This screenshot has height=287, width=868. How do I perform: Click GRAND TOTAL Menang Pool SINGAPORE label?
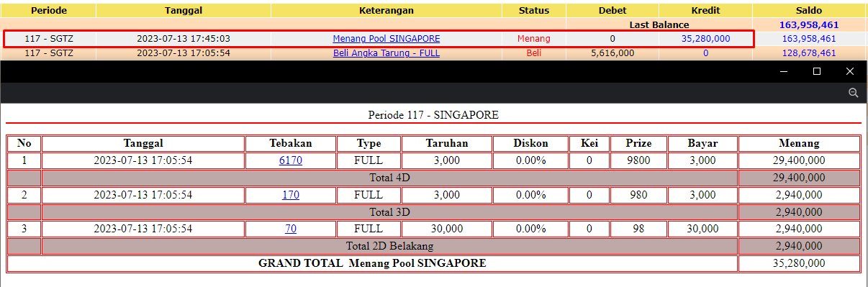(372, 263)
